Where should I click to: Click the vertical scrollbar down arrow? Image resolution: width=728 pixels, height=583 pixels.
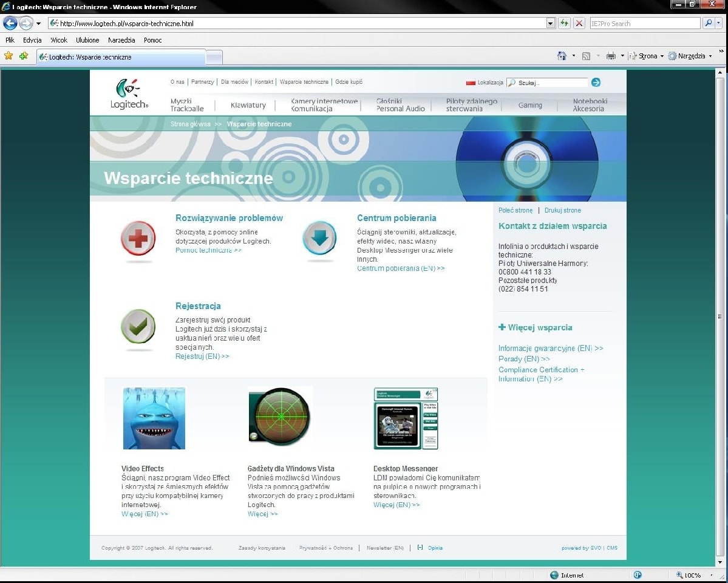pos(720,563)
